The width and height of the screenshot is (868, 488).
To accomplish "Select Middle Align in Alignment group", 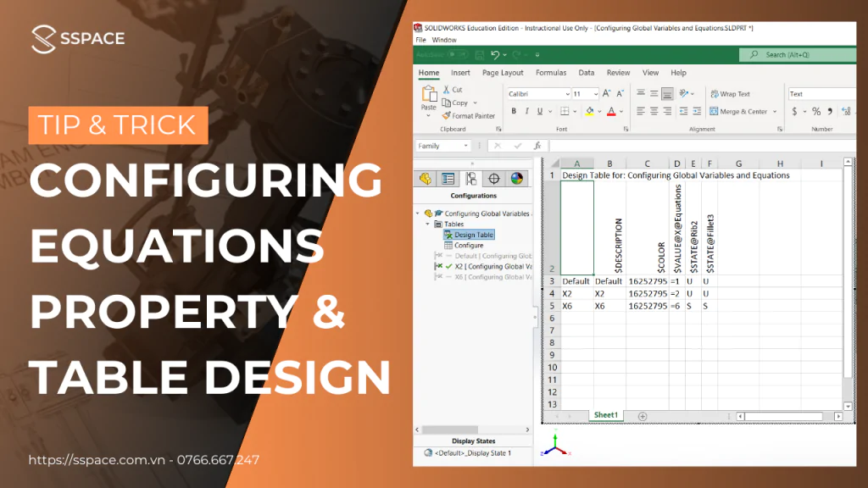I will click(x=654, y=93).
